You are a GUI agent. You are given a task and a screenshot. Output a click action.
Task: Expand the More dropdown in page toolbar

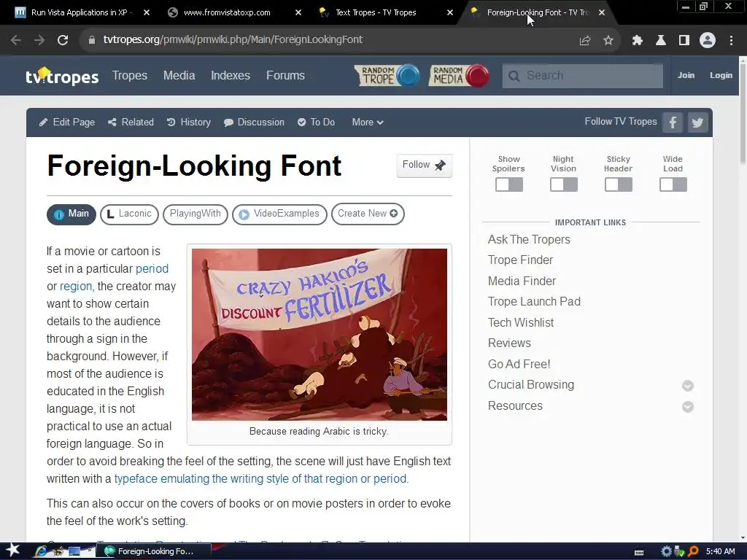pos(368,122)
